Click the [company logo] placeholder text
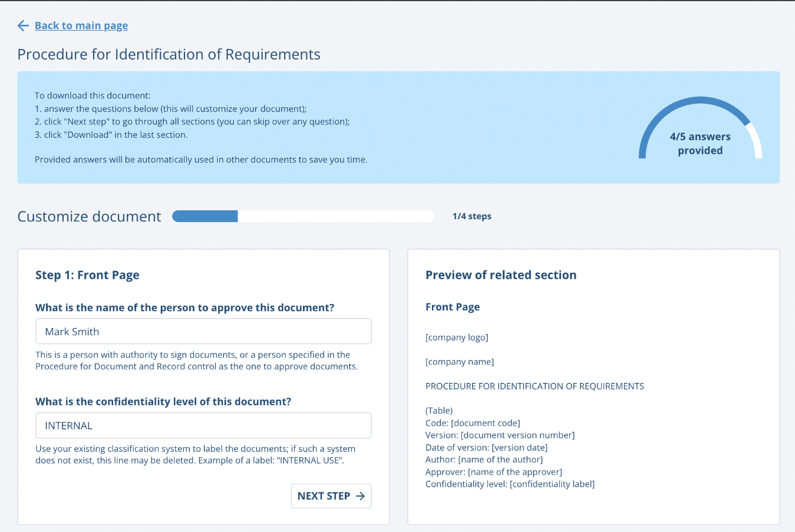Viewport: 795px width, 532px height. point(457,337)
